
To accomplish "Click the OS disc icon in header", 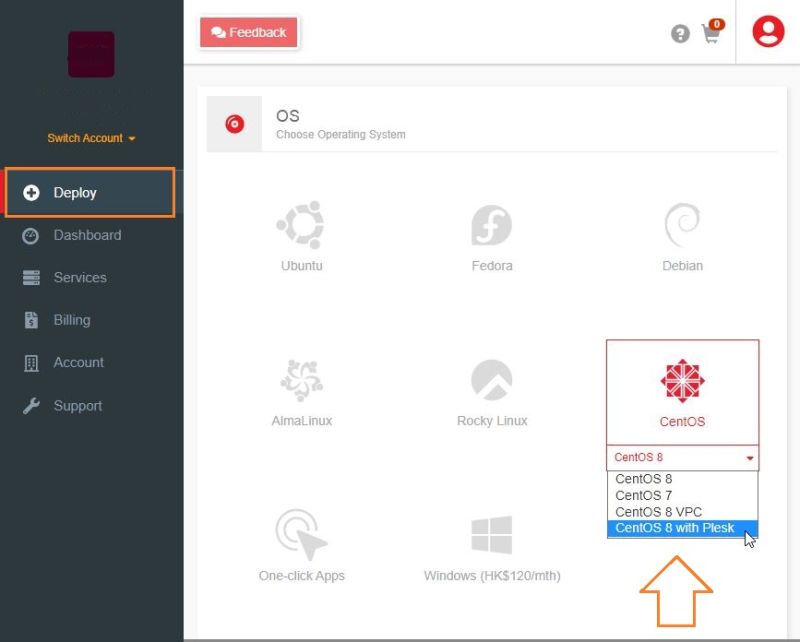I will pyautogui.click(x=235, y=124).
